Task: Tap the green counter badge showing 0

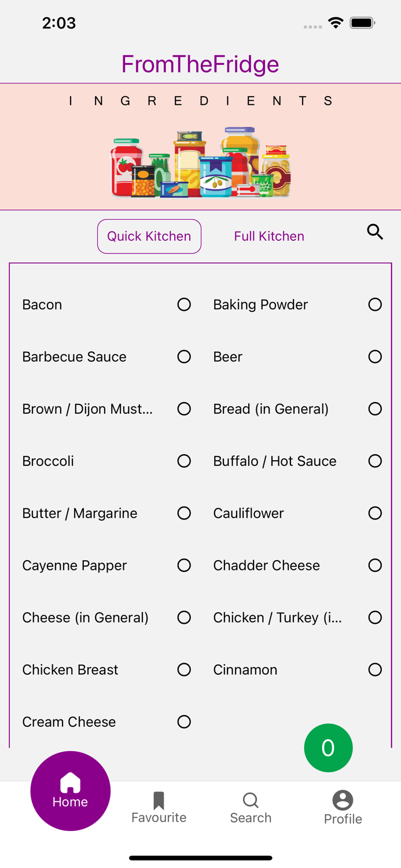Action: 328,748
